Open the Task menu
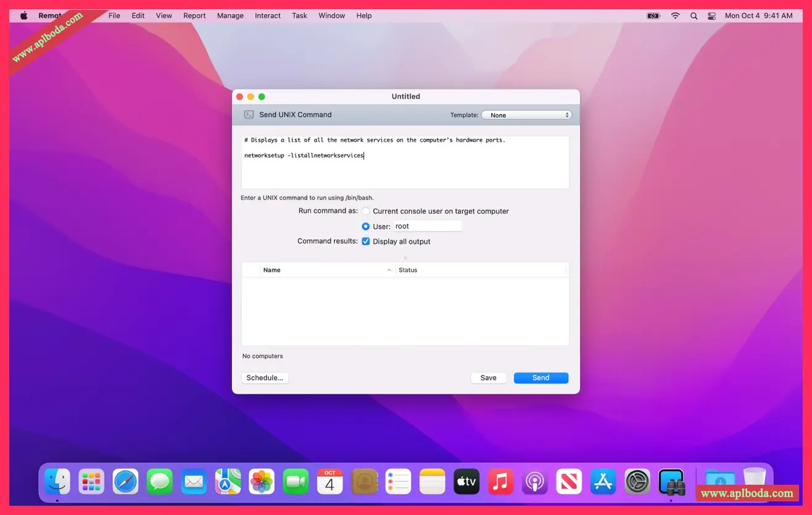 click(x=299, y=15)
